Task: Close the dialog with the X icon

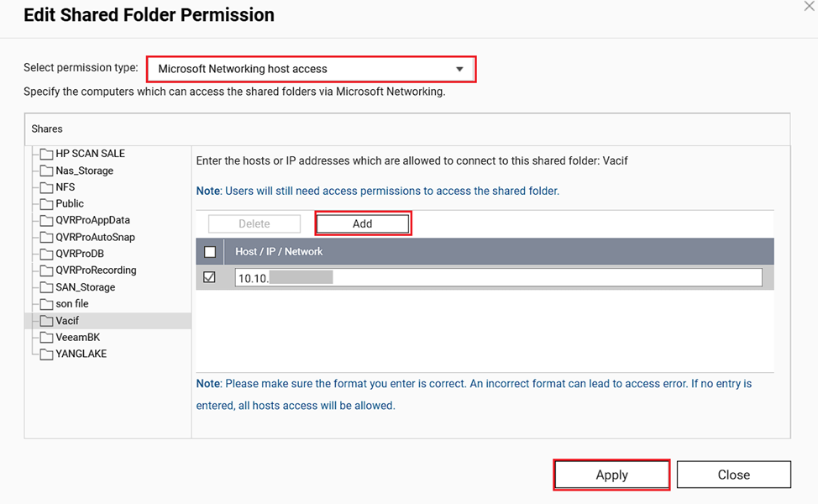Action: click(810, 6)
